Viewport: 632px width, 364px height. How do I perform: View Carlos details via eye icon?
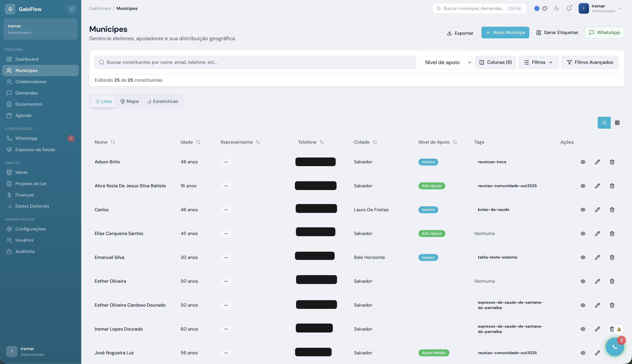pos(583,209)
